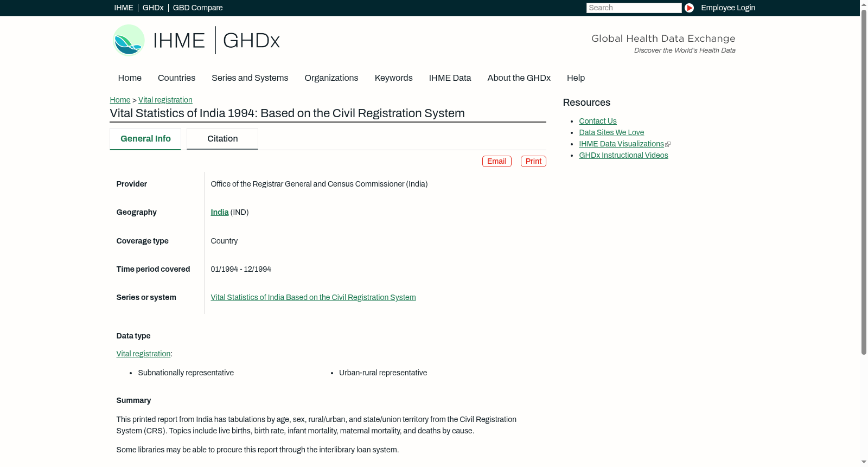This screenshot has width=868, height=467.
Task: Click the Email button
Action: coord(497,161)
